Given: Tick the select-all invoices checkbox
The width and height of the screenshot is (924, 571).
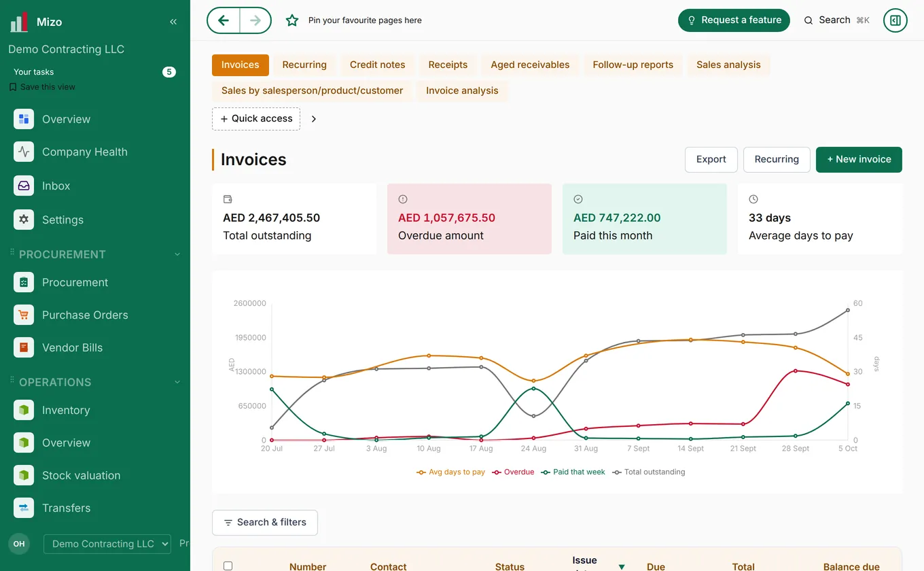Looking at the screenshot, I should [228, 566].
